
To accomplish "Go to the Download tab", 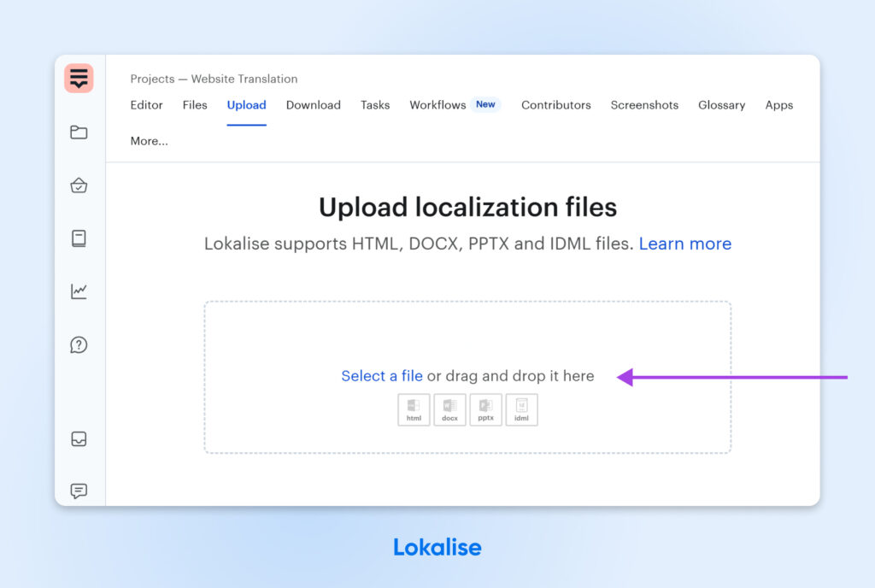I will click(x=313, y=105).
